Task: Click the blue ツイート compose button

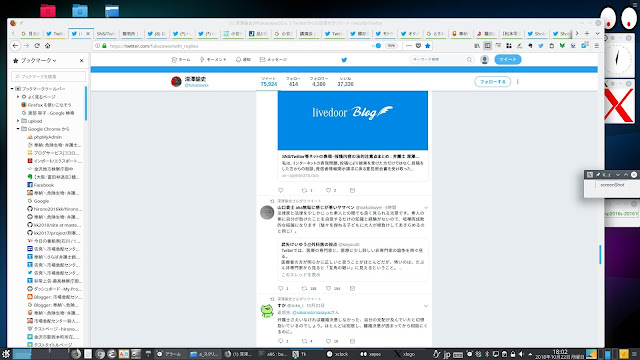Action: pos(508,60)
